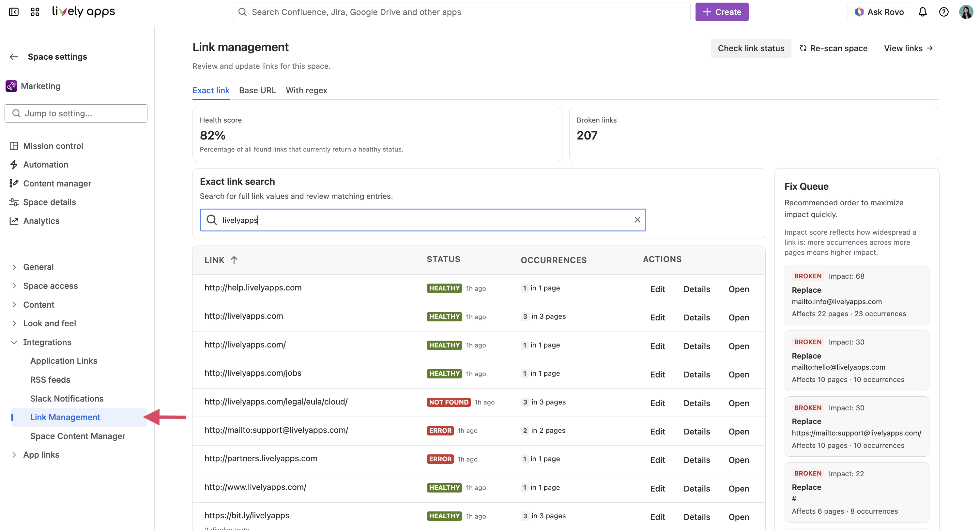Expand the General settings section
Image resolution: width=980 pixels, height=530 pixels.
coord(14,267)
